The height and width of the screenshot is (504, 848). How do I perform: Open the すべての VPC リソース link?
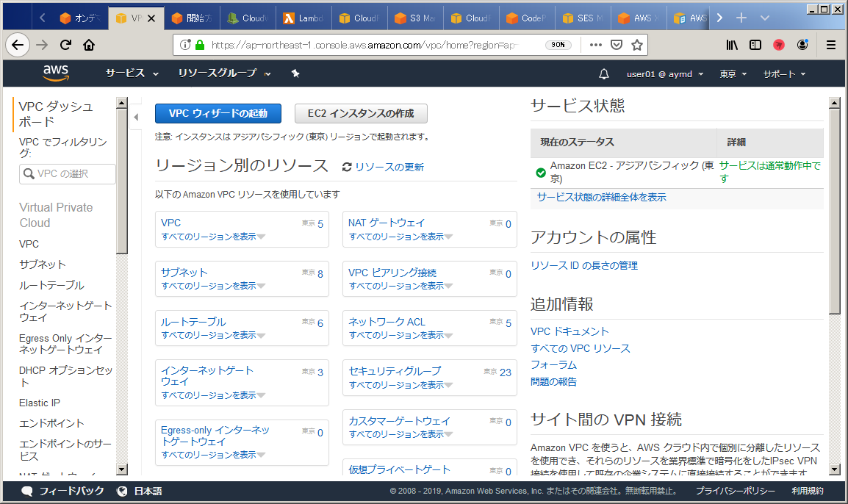click(581, 348)
